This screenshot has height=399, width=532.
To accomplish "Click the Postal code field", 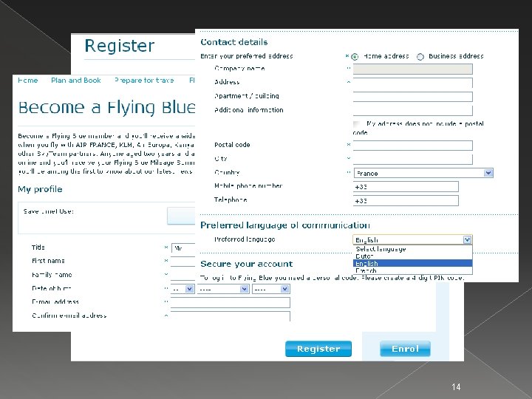I will pos(412,146).
